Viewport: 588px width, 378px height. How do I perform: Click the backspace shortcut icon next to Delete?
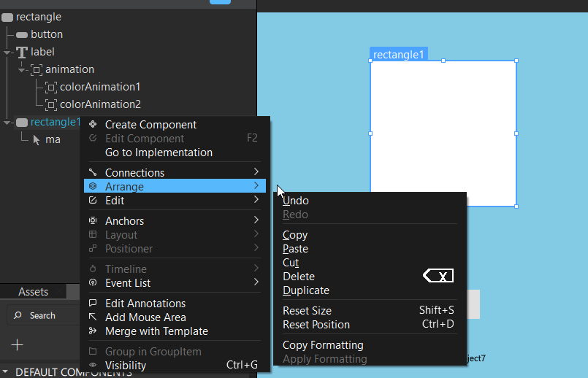coord(438,276)
